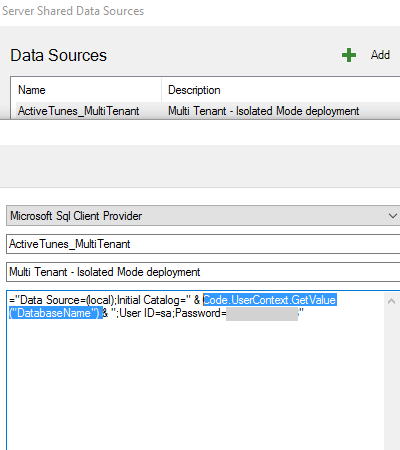Viewport: 400px width, 450px height.
Task: Click the Add button label
Action: click(380, 55)
